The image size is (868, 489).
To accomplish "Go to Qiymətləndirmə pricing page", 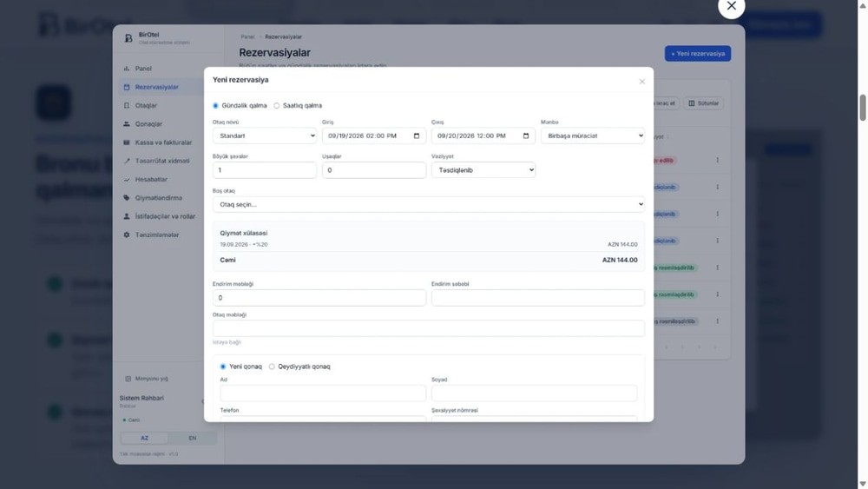I will (x=157, y=198).
